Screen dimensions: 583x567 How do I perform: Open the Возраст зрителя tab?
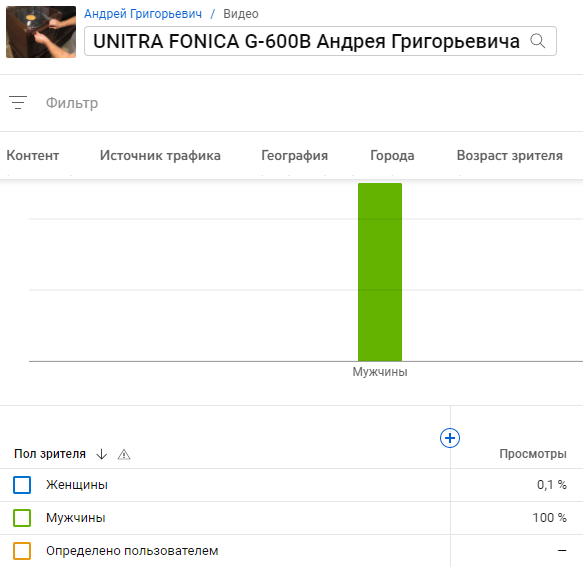click(x=510, y=155)
